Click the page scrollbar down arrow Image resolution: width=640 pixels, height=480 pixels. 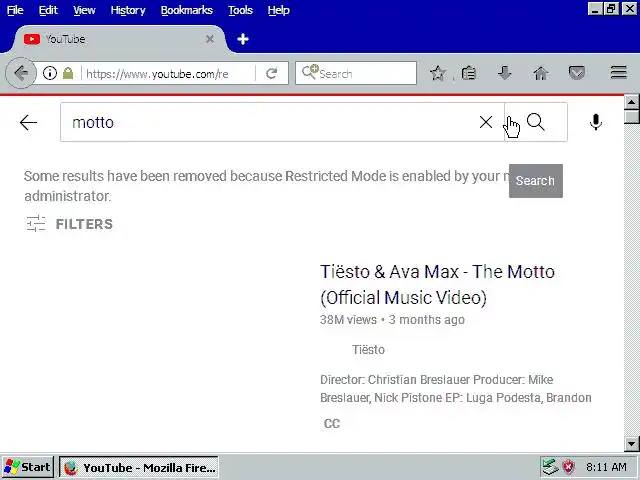point(631,443)
